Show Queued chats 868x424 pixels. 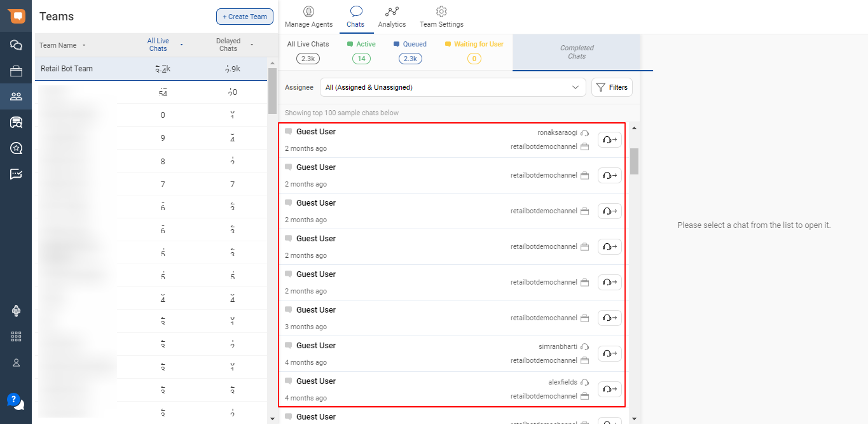coord(410,52)
